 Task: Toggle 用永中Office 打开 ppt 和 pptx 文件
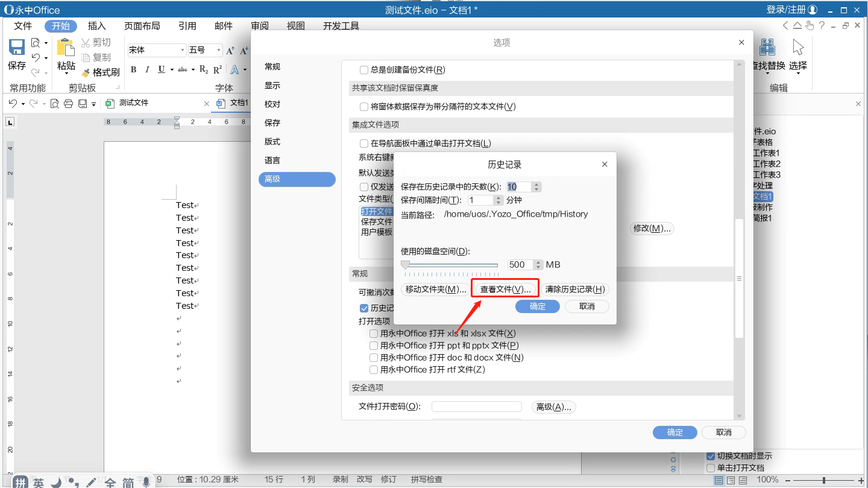(374, 346)
